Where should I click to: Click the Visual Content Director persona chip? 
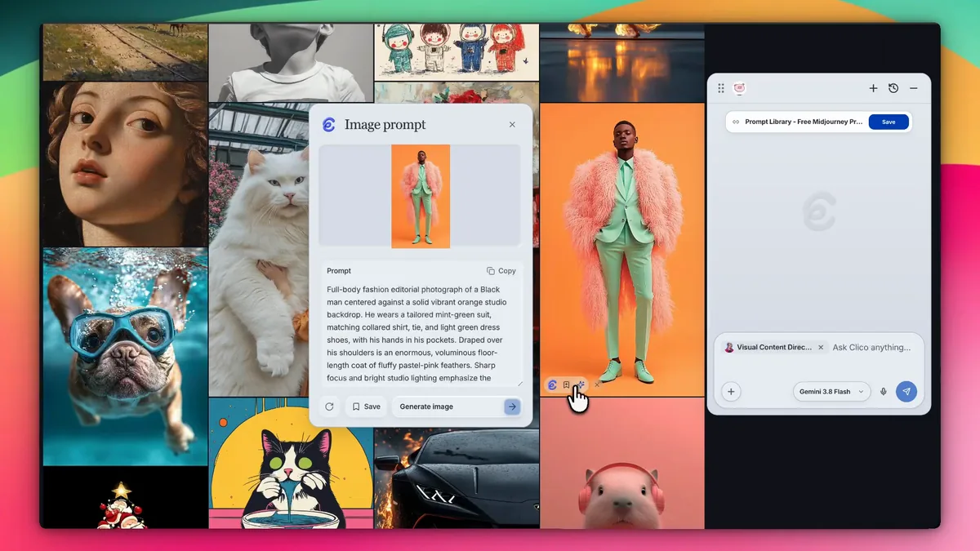click(x=774, y=347)
